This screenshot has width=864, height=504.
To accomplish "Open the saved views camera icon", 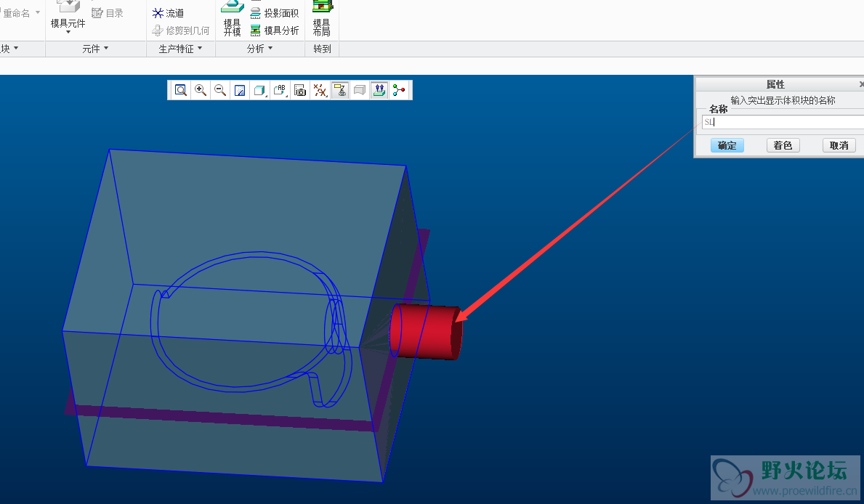I will point(300,90).
